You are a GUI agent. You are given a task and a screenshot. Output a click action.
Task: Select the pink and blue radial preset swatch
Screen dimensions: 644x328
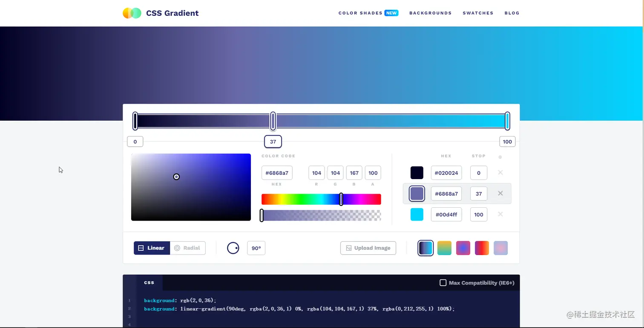pyautogui.click(x=463, y=248)
